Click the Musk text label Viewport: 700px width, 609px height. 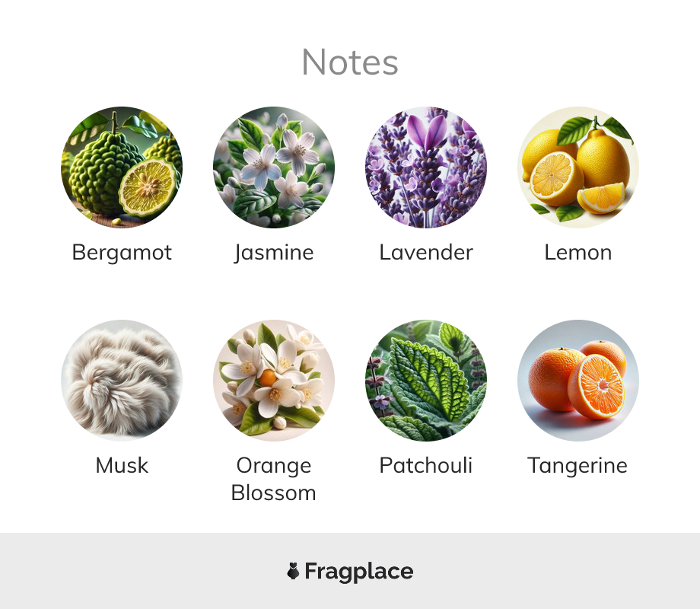(122, 465)
